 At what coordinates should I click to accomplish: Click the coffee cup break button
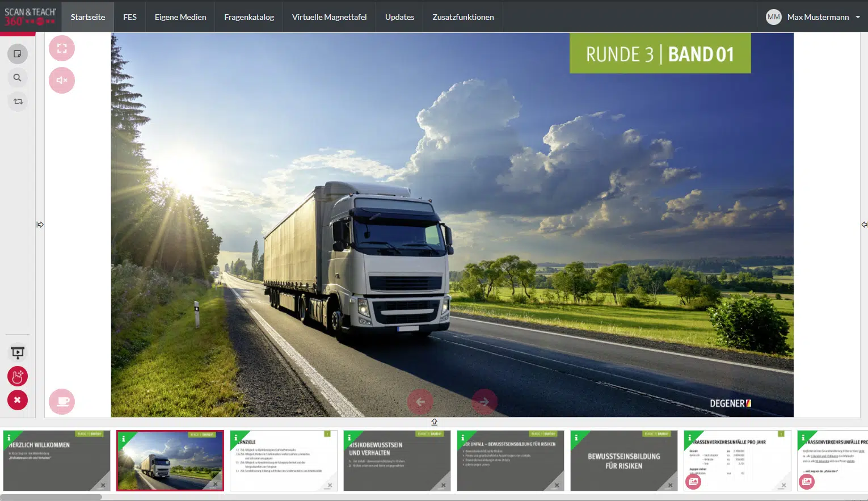coord(62,402)
